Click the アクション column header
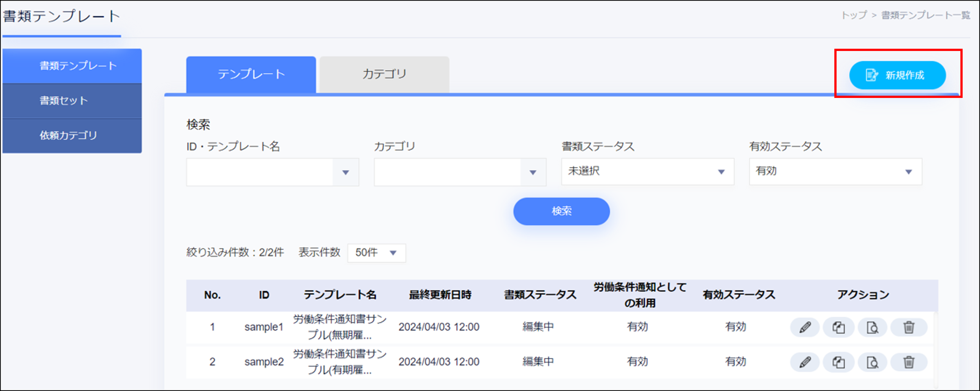The image size is (980, 391). pyautogui.click(x=863, y=295)
